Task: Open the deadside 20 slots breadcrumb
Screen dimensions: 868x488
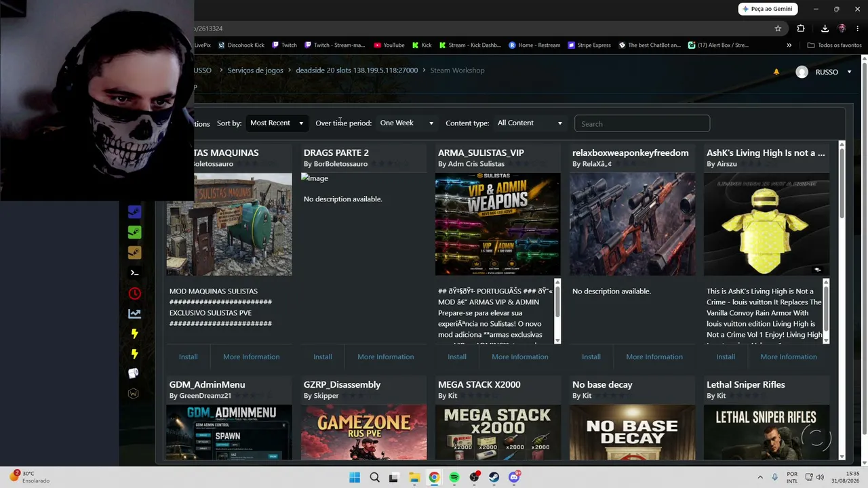Action: pos(357,70)
